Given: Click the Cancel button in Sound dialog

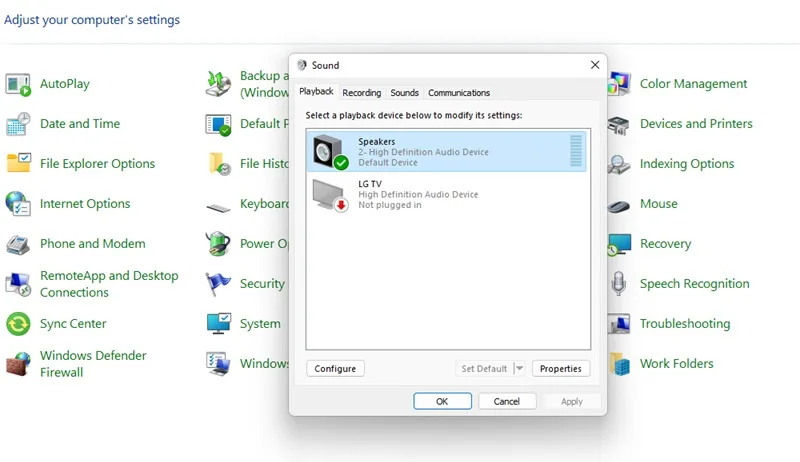Looking at the screenshot, I should [x=507, y=401].
